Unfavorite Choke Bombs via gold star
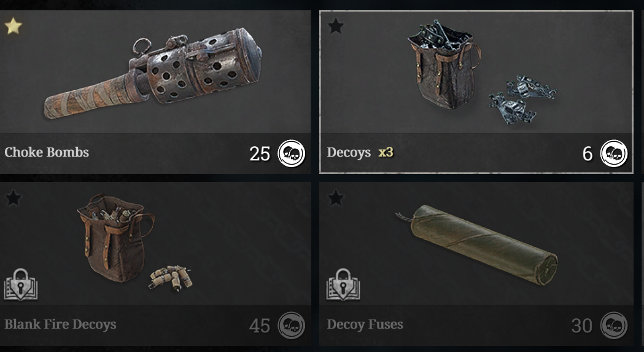 (x=13, y=26)
